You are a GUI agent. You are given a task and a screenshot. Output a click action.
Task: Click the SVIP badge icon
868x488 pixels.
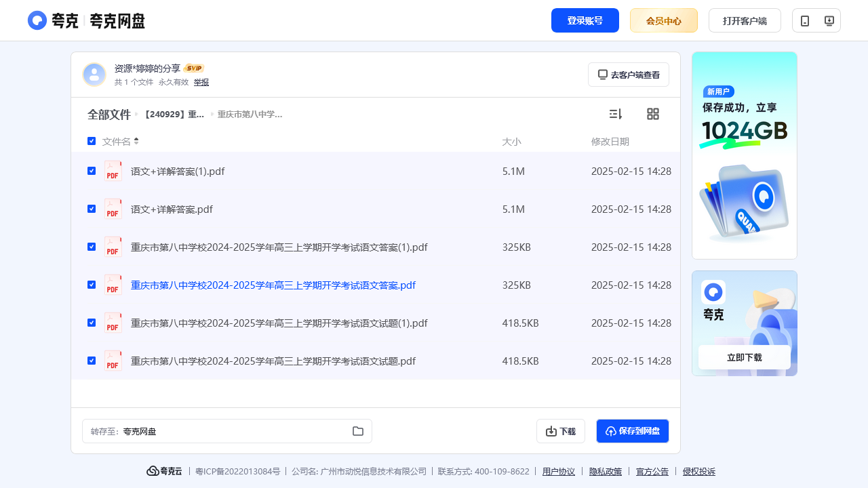coord(194,68)
